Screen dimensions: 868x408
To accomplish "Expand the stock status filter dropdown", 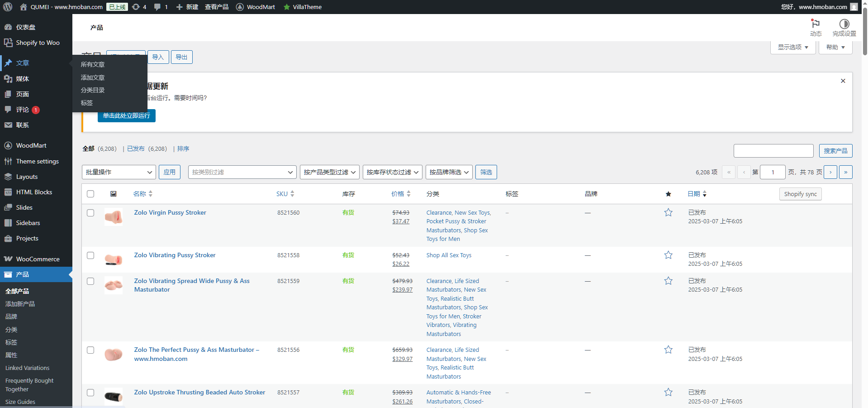I will (392, 172).
